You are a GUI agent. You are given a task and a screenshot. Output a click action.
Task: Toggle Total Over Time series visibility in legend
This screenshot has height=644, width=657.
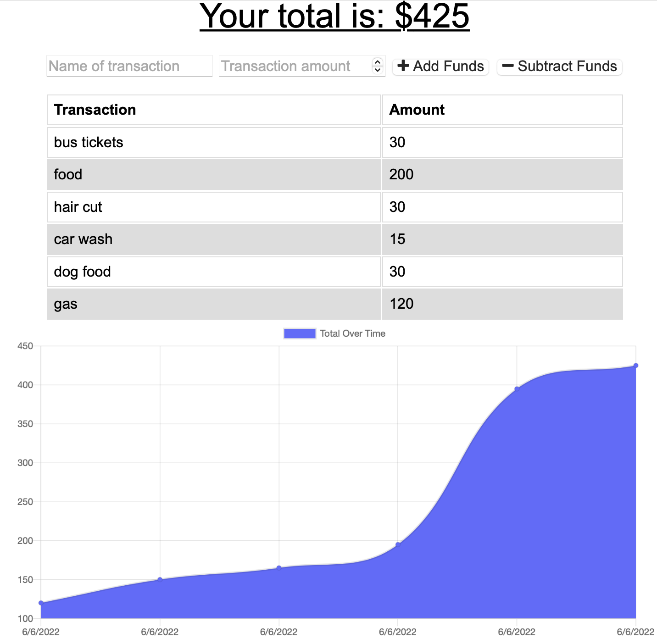tap(353, 333)
